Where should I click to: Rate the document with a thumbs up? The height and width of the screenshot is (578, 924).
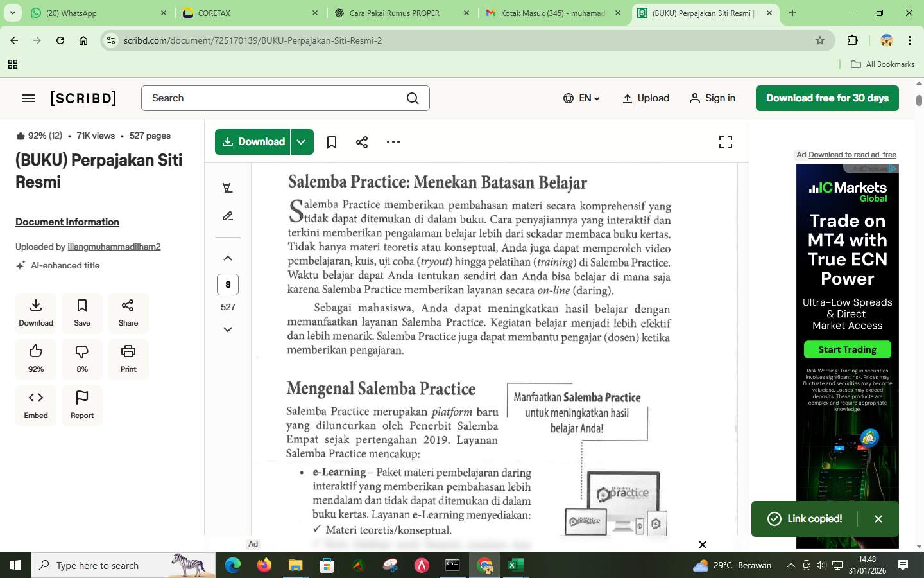coord(36,358)
